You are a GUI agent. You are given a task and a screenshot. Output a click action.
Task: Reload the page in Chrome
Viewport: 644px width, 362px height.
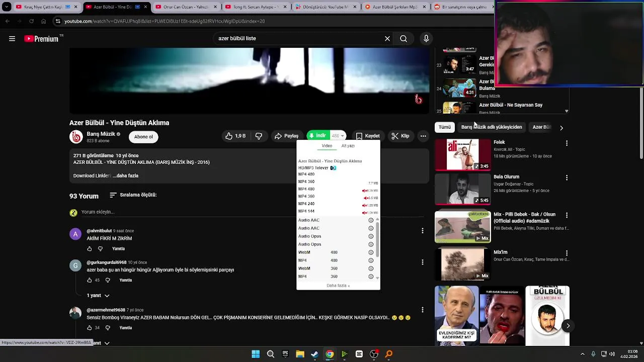point(31,21)
